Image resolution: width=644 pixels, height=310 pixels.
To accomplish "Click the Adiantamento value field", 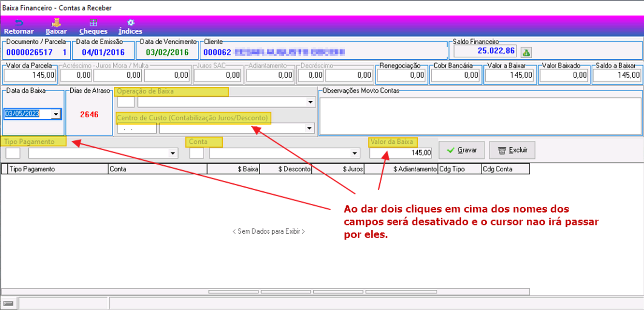I will coord(270,75).
